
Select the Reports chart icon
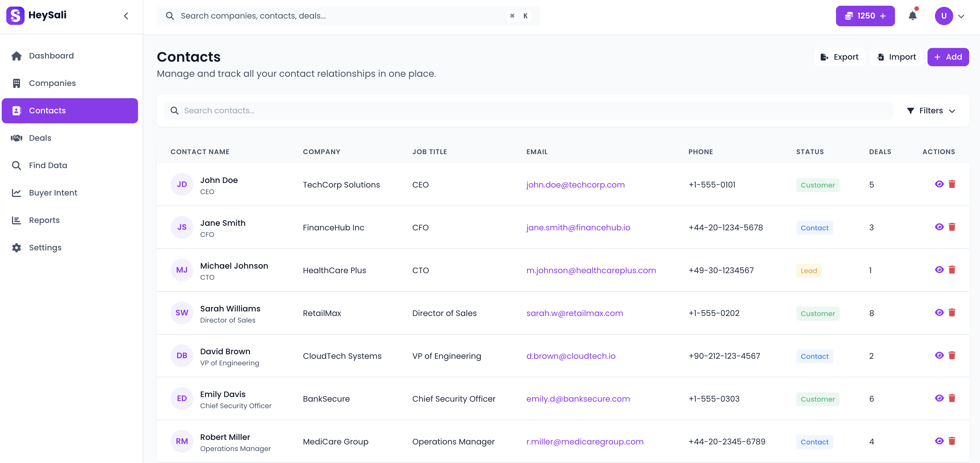17,220
